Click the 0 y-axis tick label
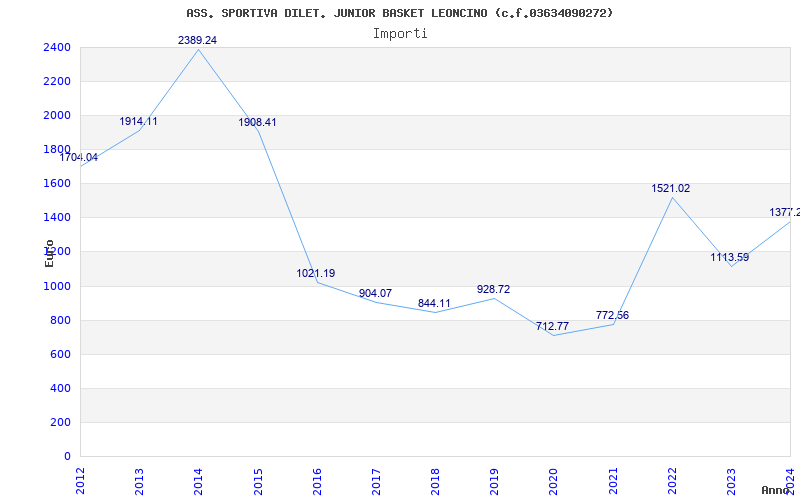 coord(67,457)
